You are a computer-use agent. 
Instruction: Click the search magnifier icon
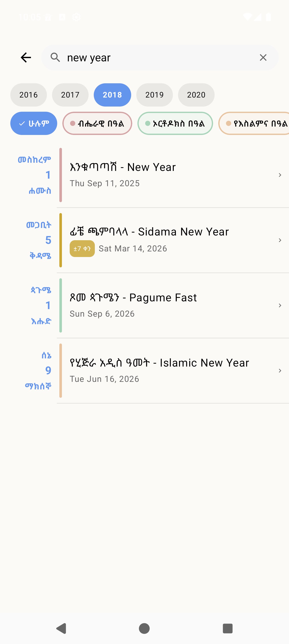point(55,57)
